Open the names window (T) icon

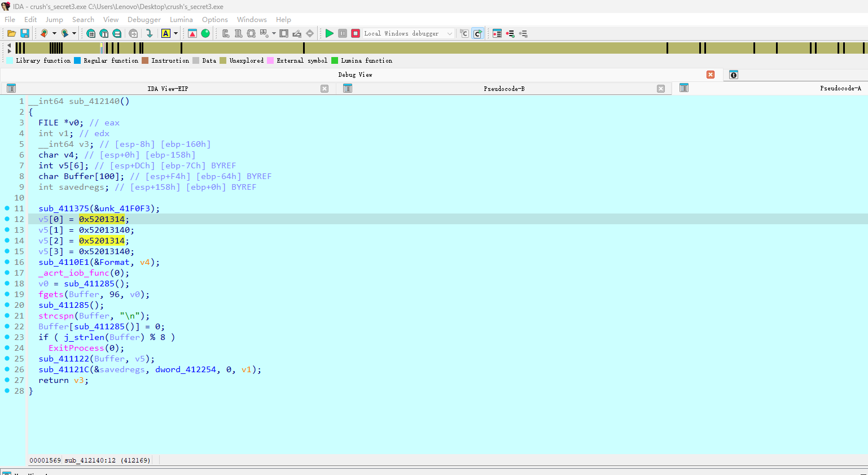(x=104, y=34)
